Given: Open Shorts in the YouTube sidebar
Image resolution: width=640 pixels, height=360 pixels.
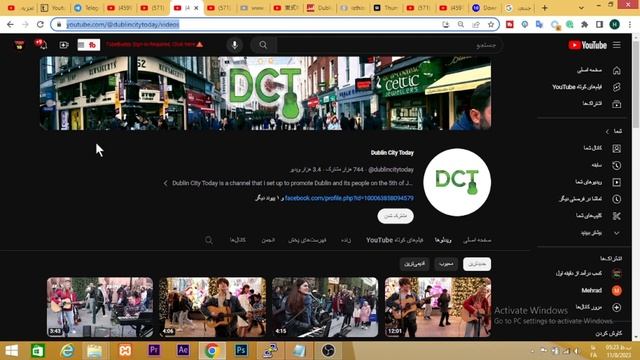Looking at the screenshot, I should pyautogui.click(x=587, y=87).
